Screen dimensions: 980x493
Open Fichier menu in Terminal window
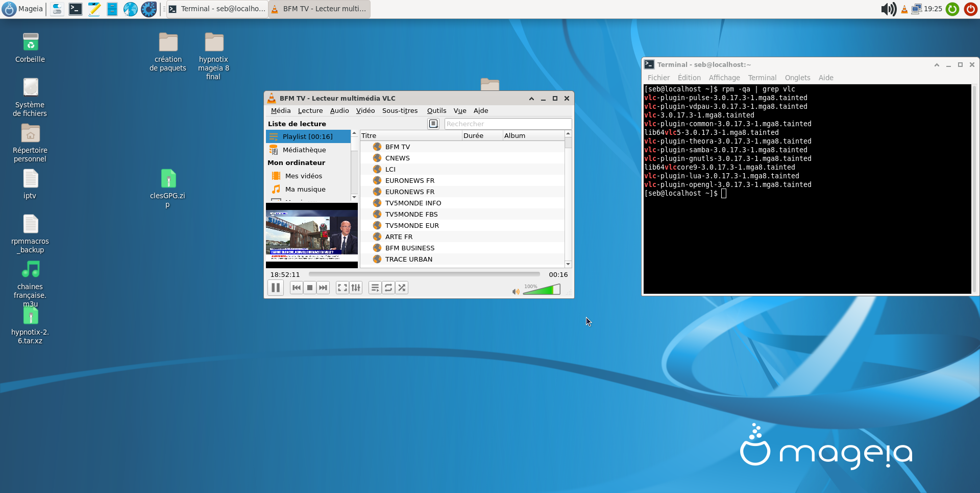658,78
